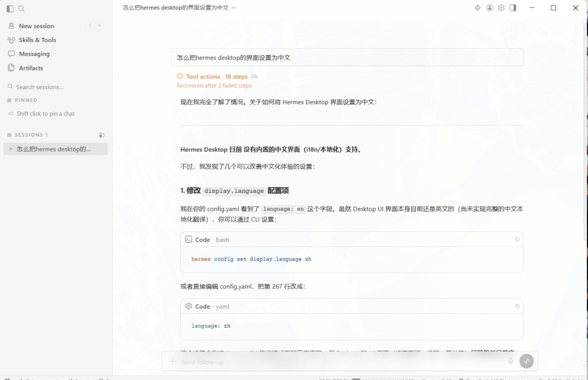Add attachment with the plus icon
This screenshot has width=588, height=380.
[172, 361]
